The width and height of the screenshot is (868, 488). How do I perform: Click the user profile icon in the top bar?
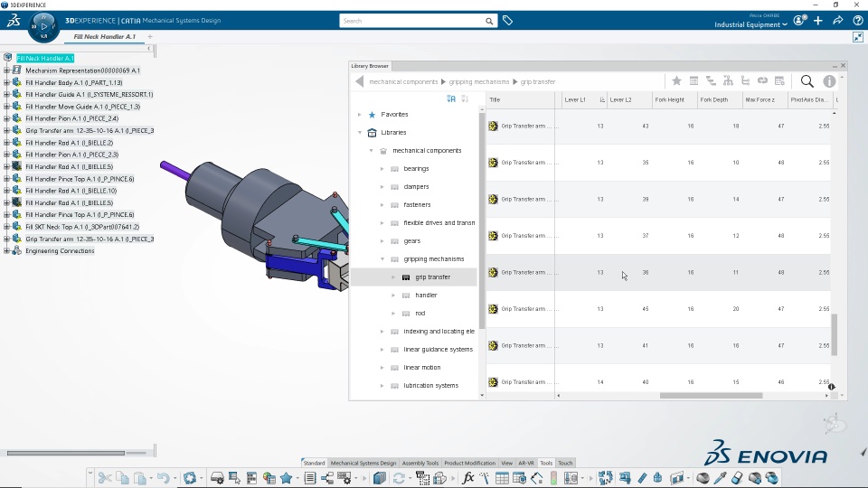798,21
